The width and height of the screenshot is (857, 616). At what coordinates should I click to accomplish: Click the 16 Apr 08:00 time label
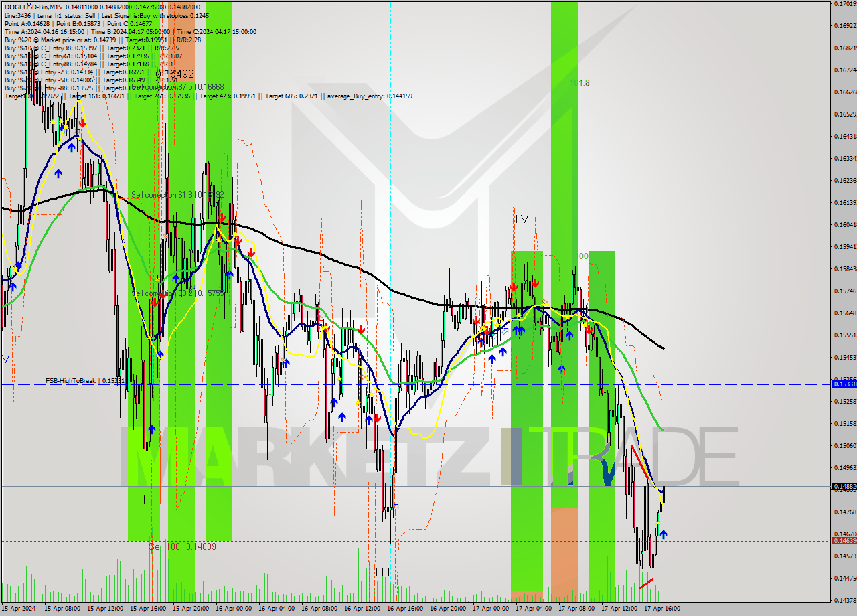(x=319, y=609)
